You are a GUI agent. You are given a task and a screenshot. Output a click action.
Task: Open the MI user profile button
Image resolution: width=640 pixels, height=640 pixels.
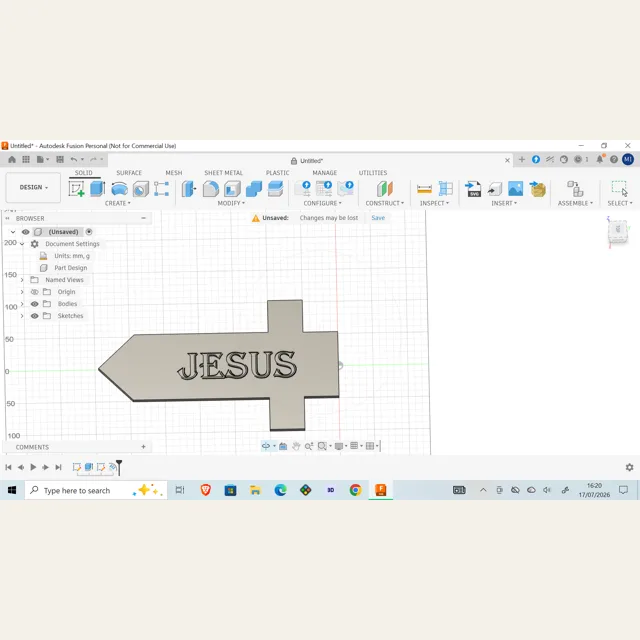[x=628, y=159]
